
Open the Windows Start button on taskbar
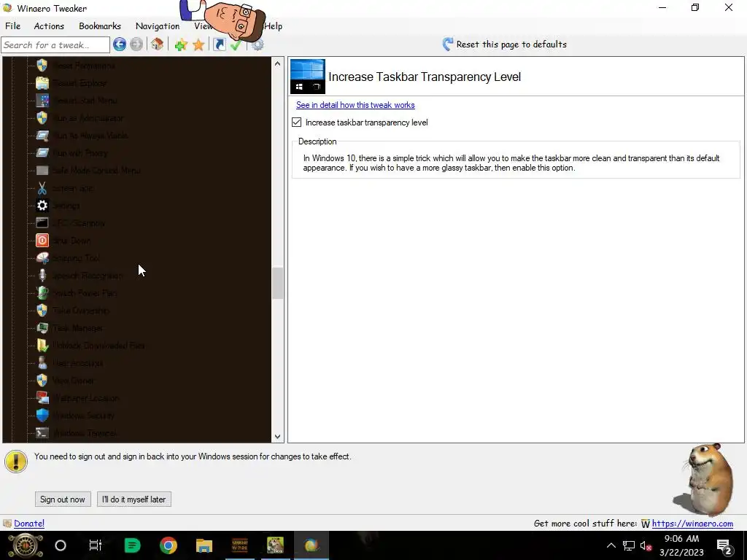(x=26, y=545)
